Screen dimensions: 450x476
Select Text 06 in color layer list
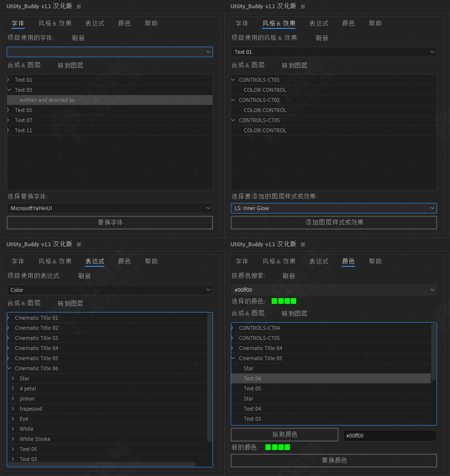(x=331, y=378)
